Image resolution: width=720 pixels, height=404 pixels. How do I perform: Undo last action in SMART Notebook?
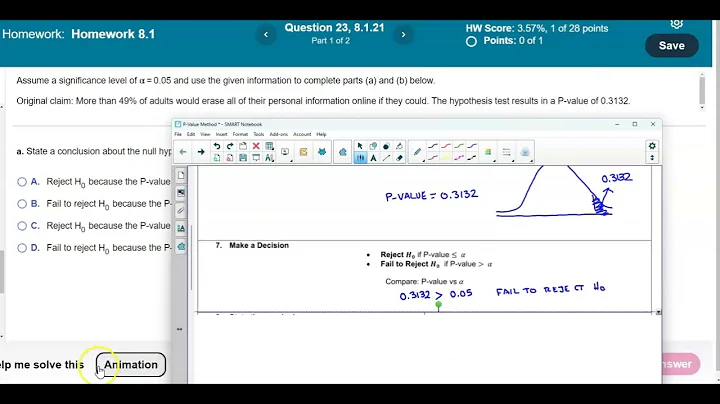(x=217, y=146)
